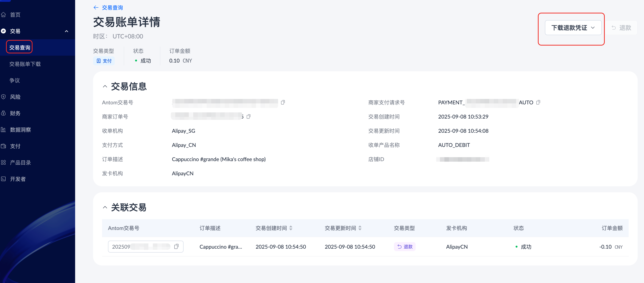Click the 退款 tag in related transaction row
644x283 pixels.
tap(405, 247)
